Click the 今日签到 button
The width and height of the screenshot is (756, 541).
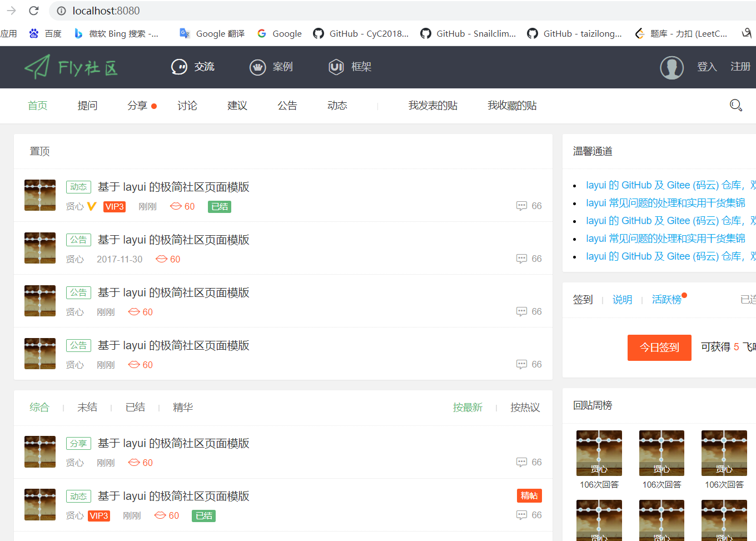pos(659,348)
